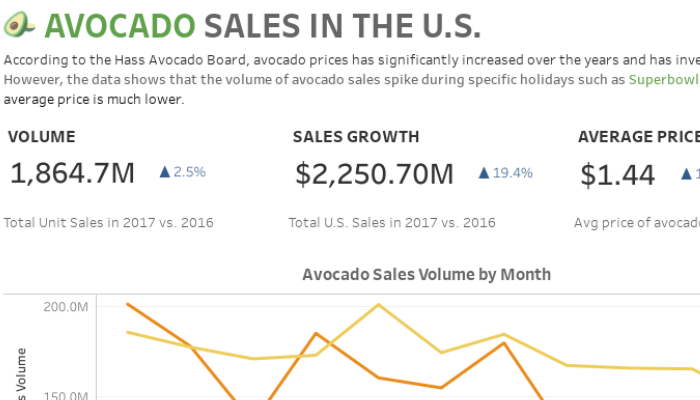
Task: Select the 1,864.7M volume figure
Action: tap(72, 173)
